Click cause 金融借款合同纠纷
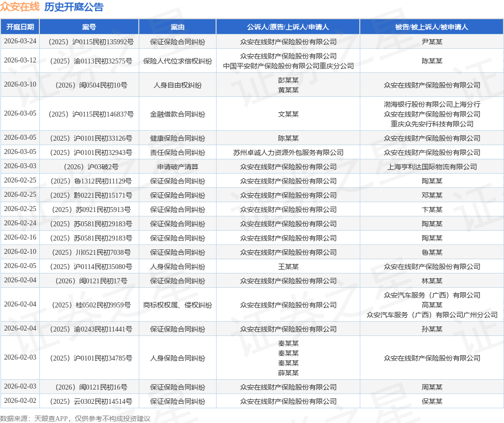Screen dimensions: 504x423 (177, 114)
